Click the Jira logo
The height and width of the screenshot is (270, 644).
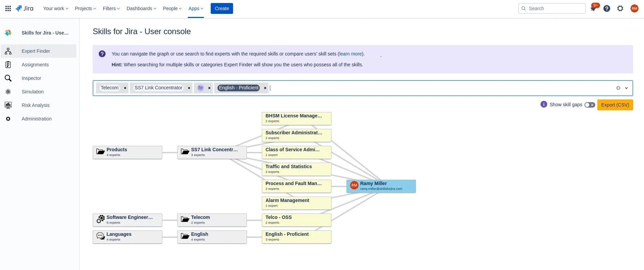point(24,8)
